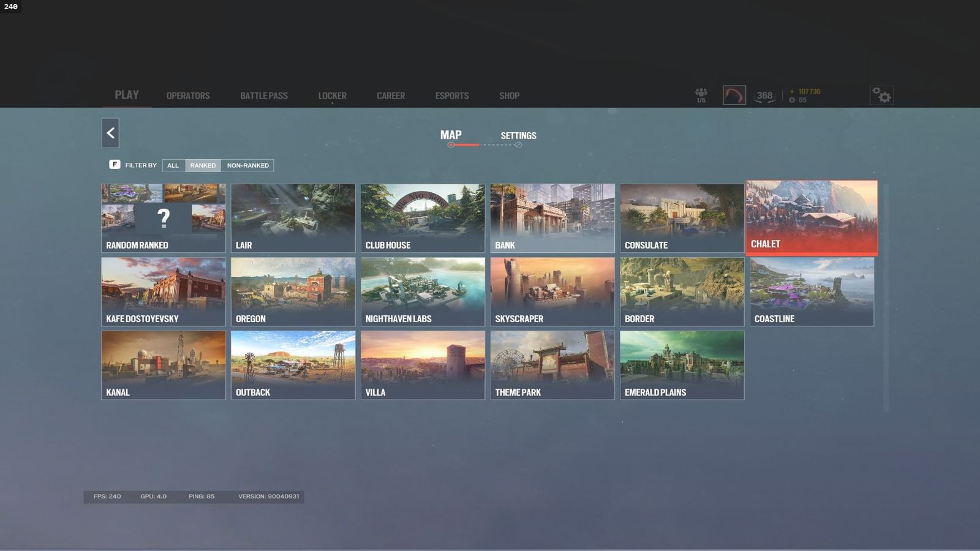Switch filter to NON-RANKED maps
The image size is (980, 551).
click(247, 165)
